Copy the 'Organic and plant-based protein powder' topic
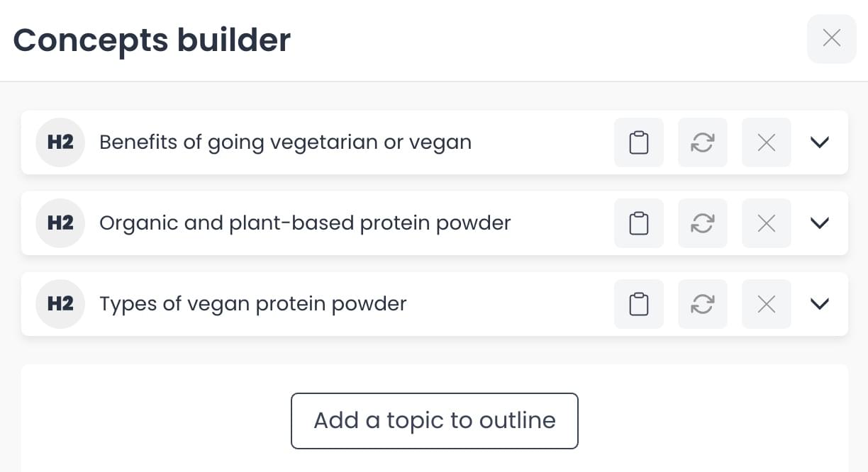The image size is (868, 472). point(639,223)
